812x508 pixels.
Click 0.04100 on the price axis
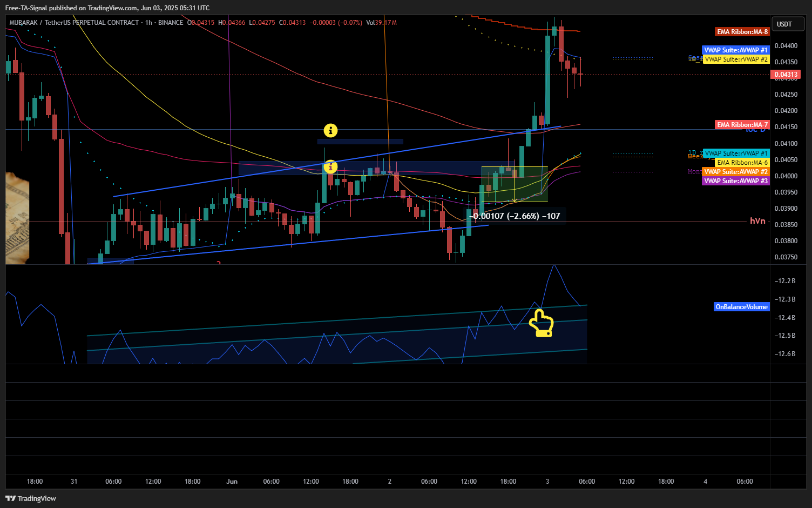pos(786,144)
